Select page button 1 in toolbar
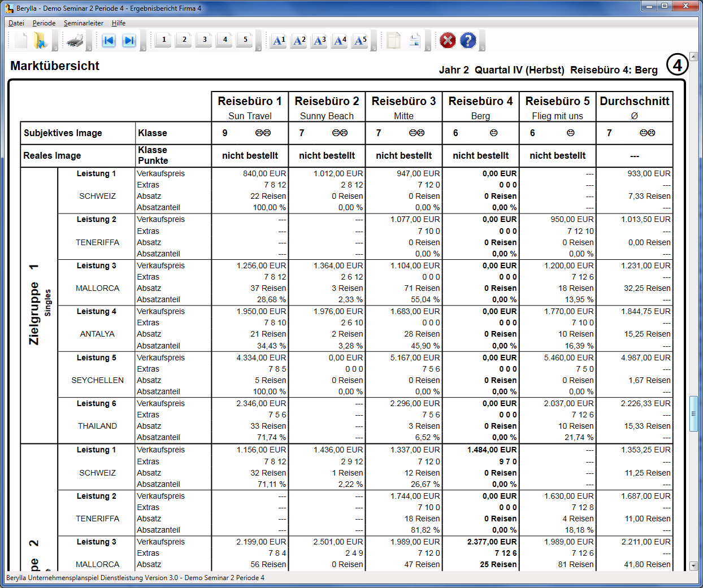The image size is (703, 588). pyautogui.click(x=164, y=40)
